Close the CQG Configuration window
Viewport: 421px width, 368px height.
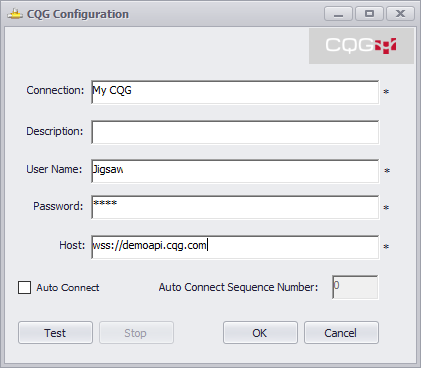click(x=400, y=14)
